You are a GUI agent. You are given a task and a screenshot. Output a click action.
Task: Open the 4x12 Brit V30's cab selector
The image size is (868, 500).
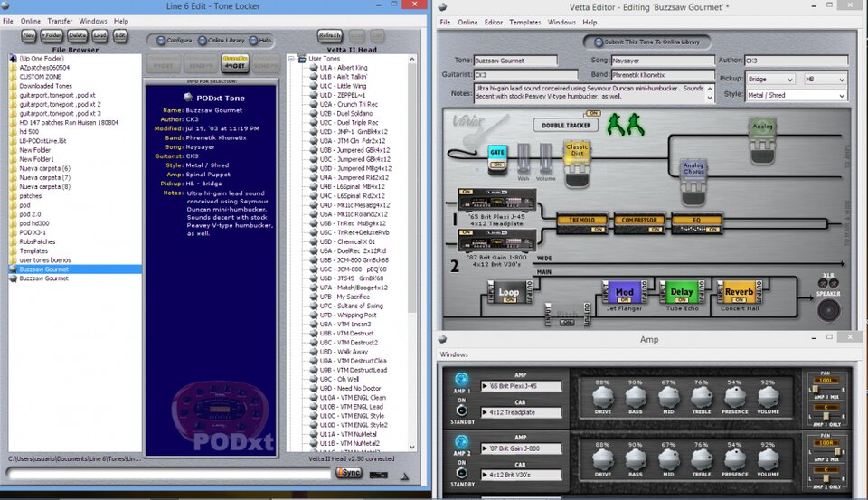521,475
